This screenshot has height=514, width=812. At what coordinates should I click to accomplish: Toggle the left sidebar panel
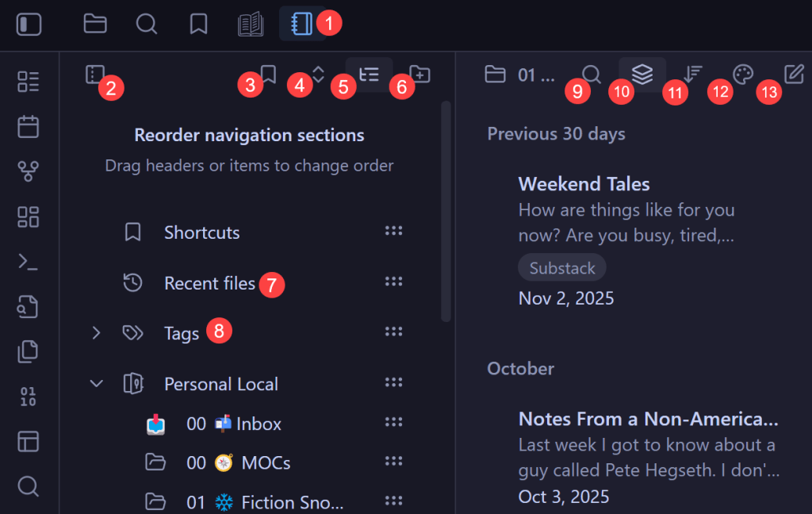[29, 24]
